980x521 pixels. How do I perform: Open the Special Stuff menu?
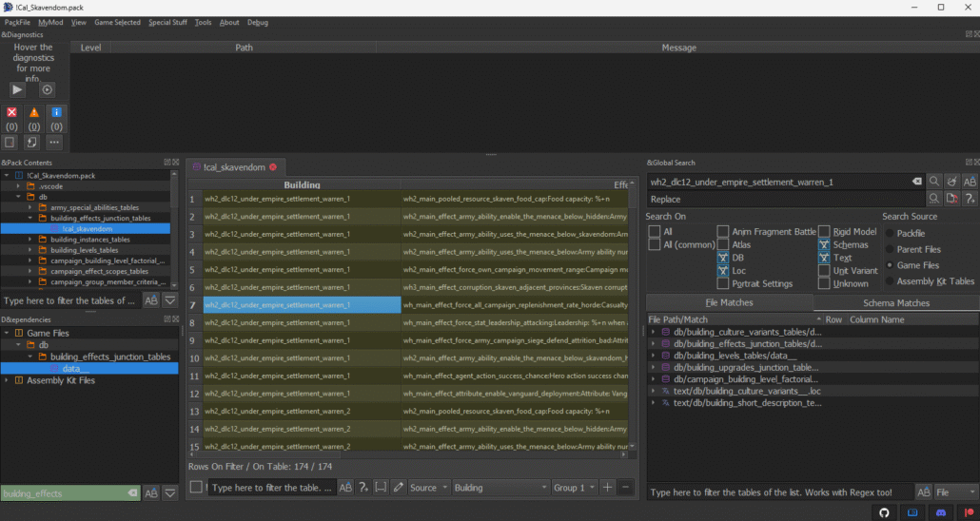[x=167, y=22]
